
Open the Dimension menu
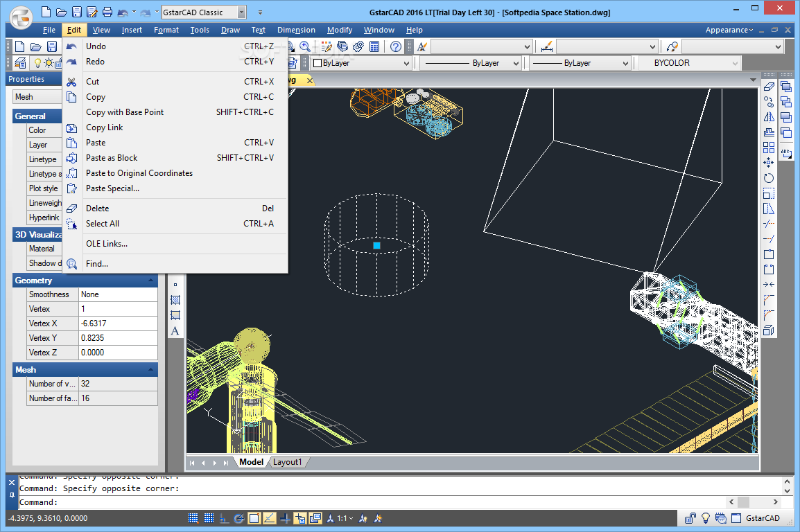296,30
